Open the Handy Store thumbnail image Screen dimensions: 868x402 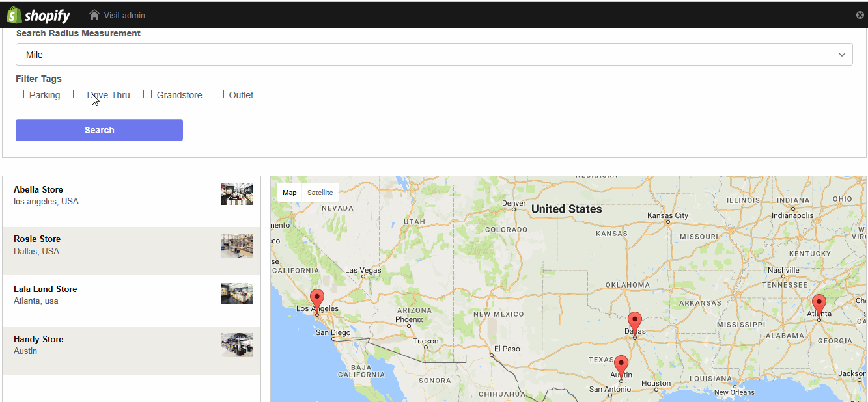237,345
